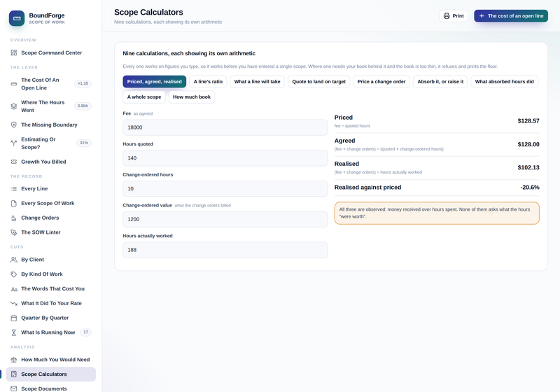This screenshot has height=392, width=560.
Task: Click the Change-ordered value field
Action: click(225, 219)
